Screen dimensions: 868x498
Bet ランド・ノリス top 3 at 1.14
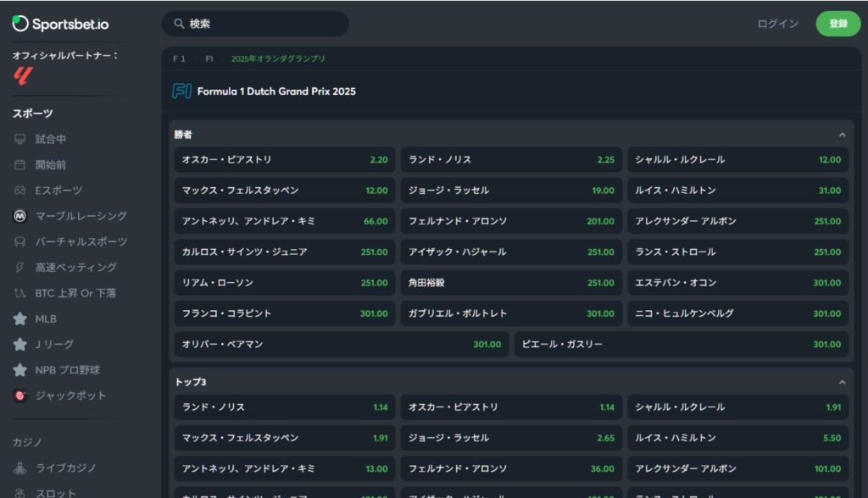285,407
